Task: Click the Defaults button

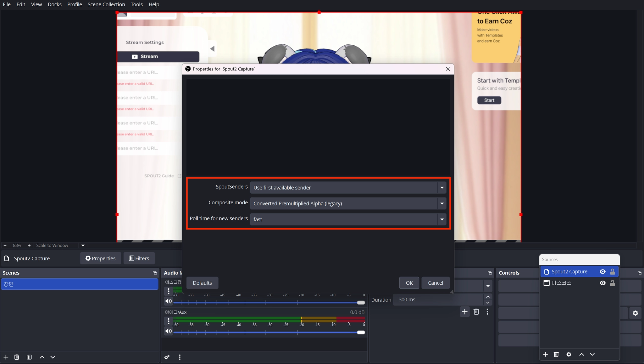Action: tap(202, 283)
